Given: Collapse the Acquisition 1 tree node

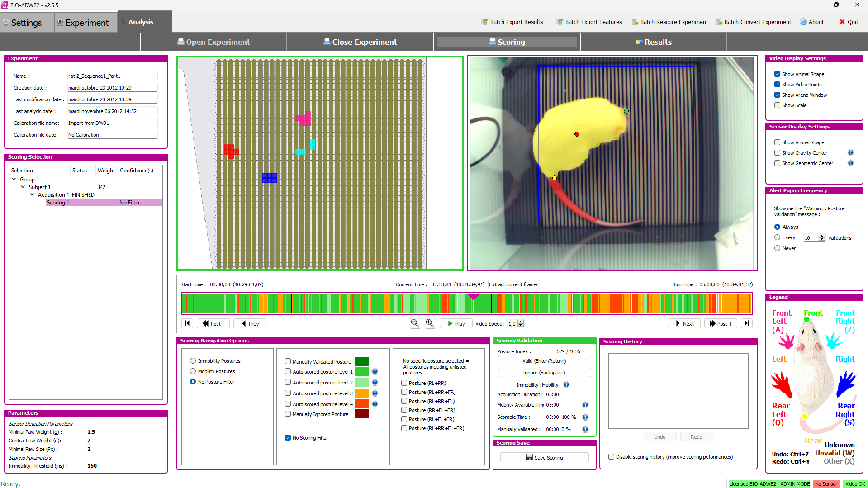Looking at the screenshot, I should (x=32, y=195).
